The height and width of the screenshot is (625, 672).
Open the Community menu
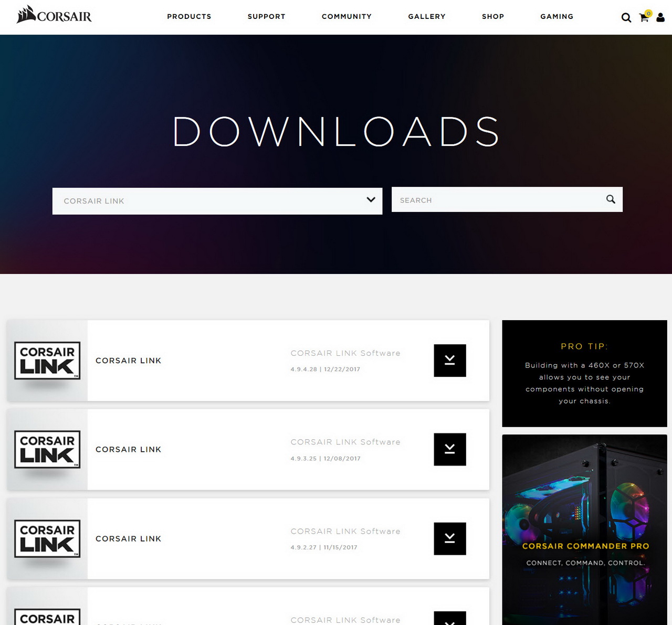tap(346, 17)
